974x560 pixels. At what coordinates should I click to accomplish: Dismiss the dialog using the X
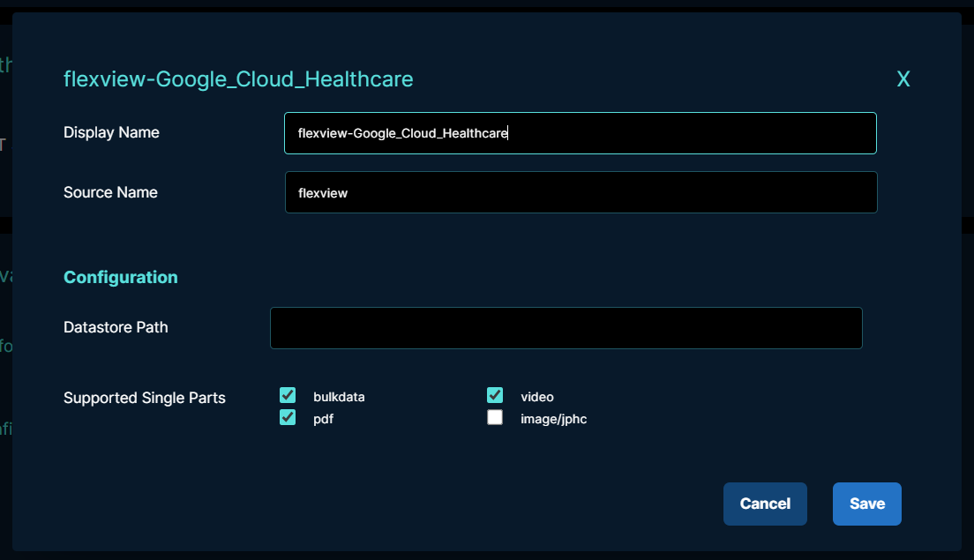coord(903,78)
